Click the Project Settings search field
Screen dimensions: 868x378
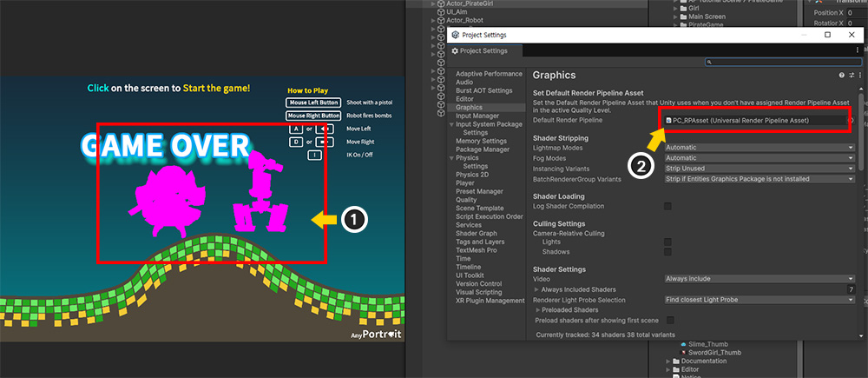(x=783, y=63)
